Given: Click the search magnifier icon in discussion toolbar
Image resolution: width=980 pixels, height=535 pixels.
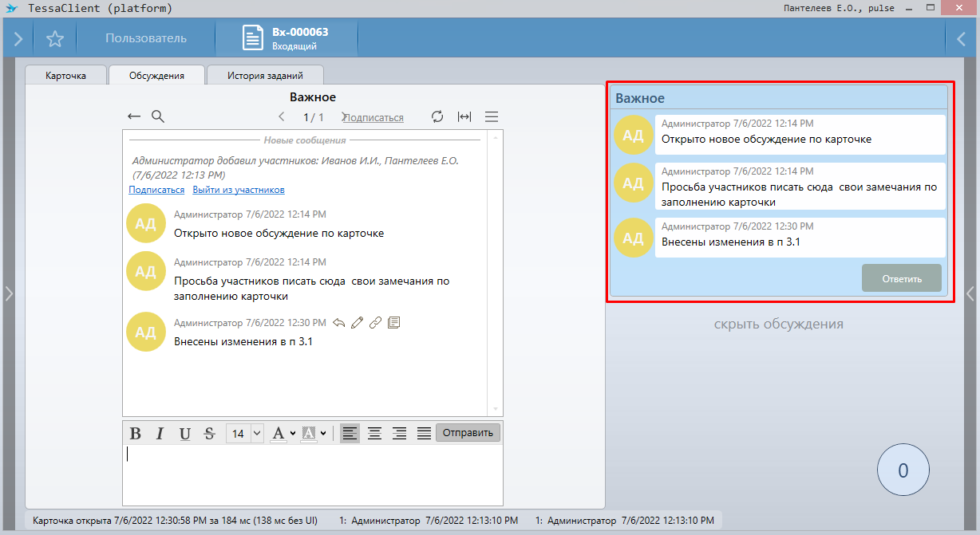Looking at the screenshot, I should point(158,117).
